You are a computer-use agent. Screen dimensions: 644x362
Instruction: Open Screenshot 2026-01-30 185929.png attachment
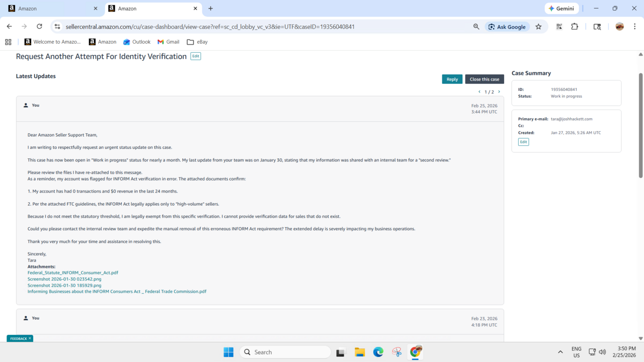coord(64,285)
